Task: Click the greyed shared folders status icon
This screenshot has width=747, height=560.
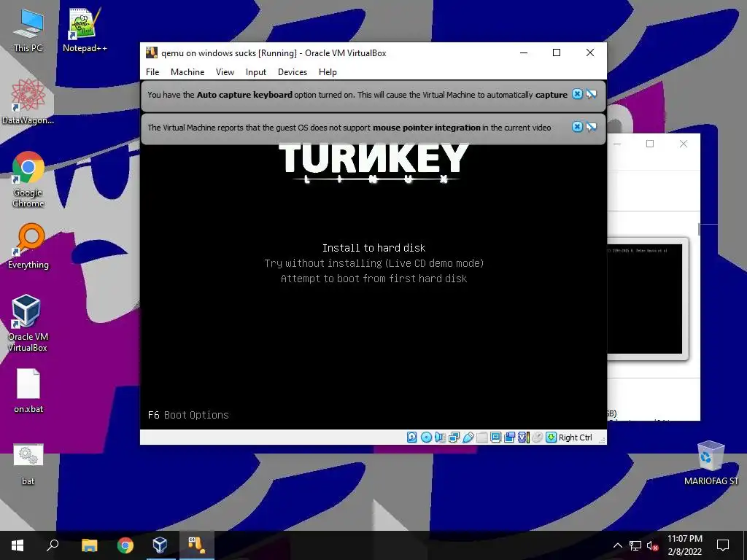Action: [481, 437]
